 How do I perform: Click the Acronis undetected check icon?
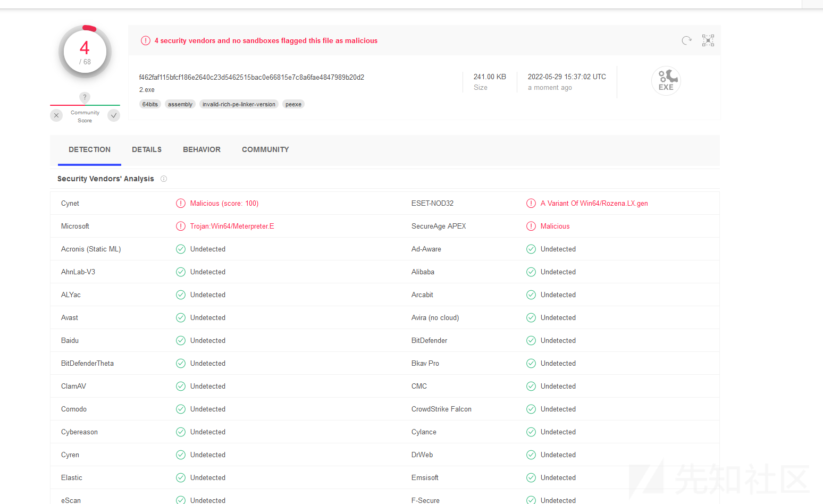(x=181, y=249)
